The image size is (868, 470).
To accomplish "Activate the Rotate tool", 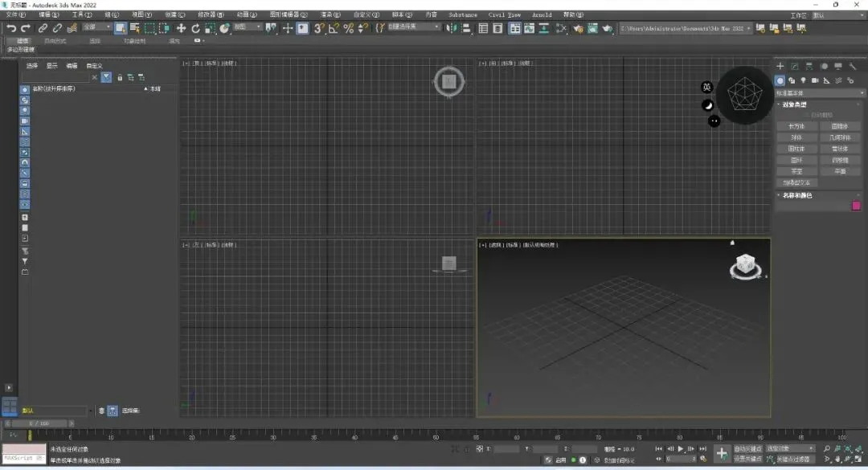I will tap(195, 28).
